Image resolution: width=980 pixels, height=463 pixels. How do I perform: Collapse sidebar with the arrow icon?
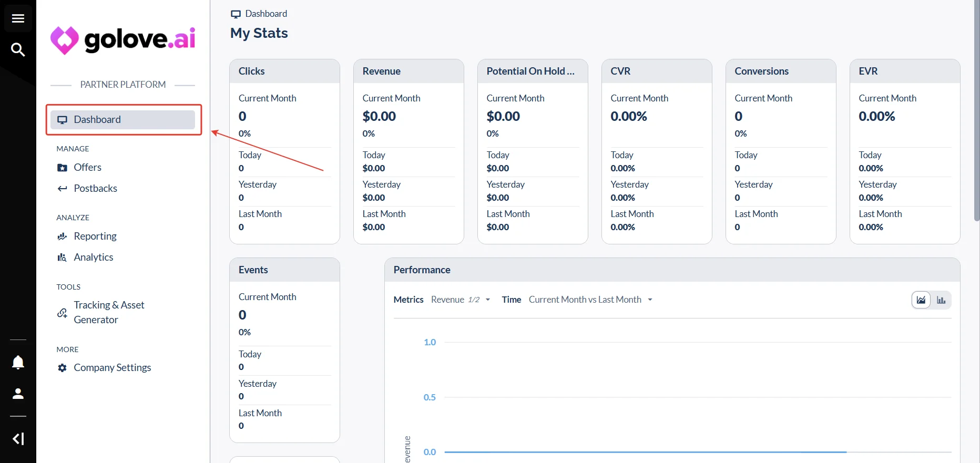(x=18, y=439)
